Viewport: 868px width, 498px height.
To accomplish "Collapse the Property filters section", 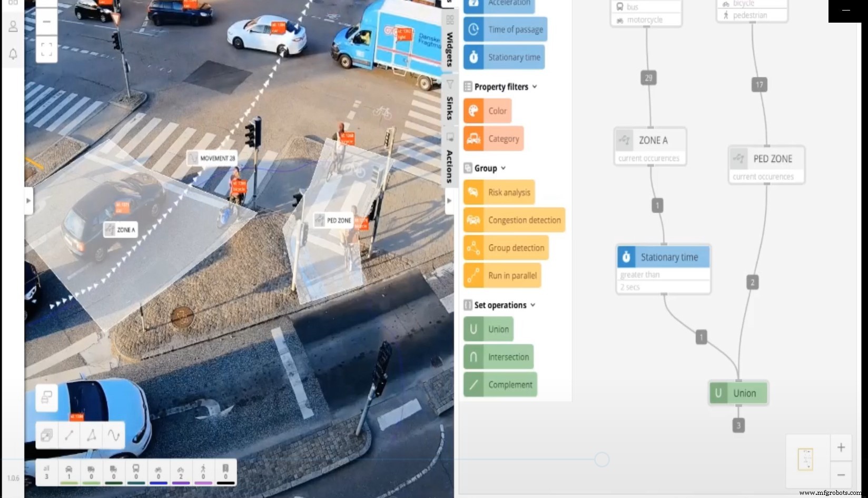I will coord(535,87).
